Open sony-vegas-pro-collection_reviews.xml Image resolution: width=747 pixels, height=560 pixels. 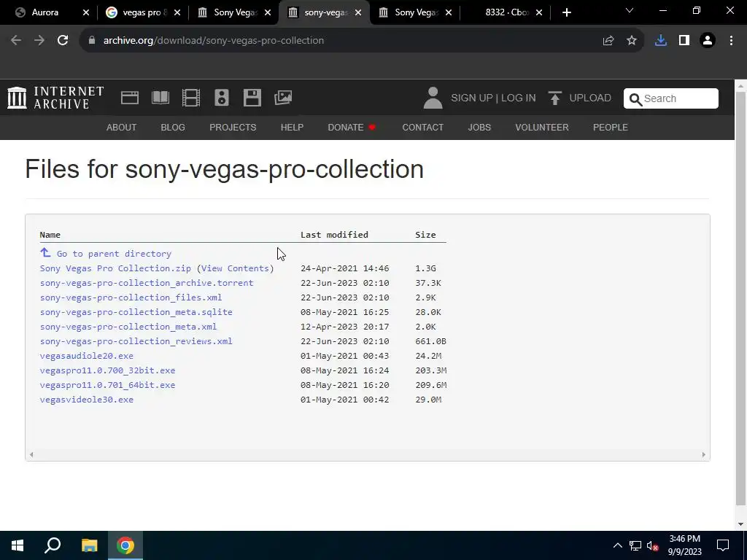coord(136,341)
